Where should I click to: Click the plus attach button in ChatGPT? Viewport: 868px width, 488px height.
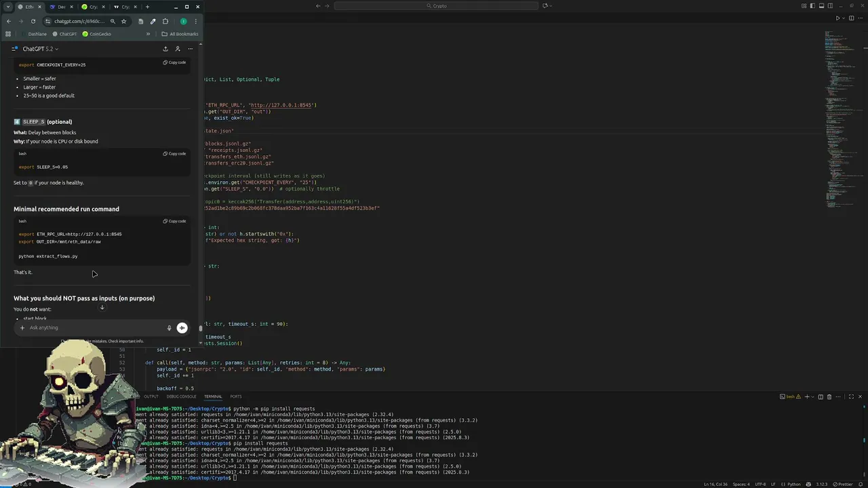(x=22, y=327)
